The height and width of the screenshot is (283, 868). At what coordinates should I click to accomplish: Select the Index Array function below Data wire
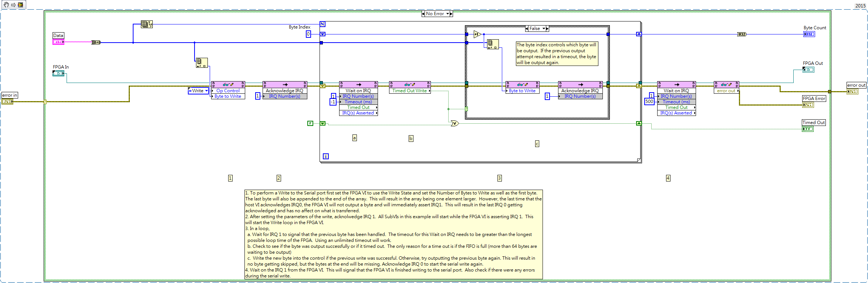tap(202, 63)
